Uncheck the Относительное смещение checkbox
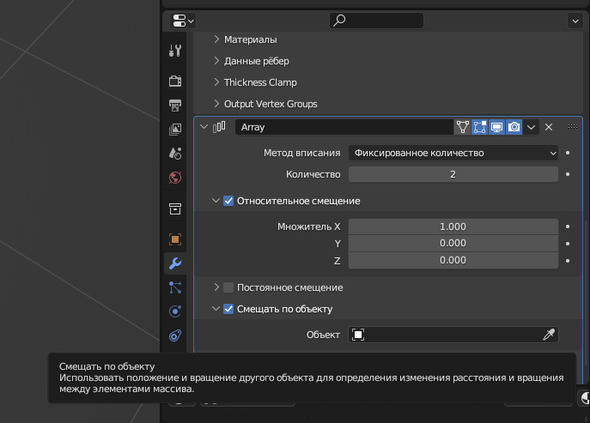This screenshot has height=423, width=590. click(228, 201)
